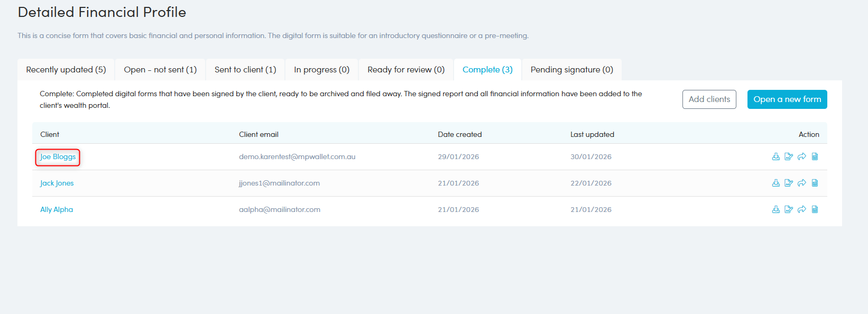
Task: Click the share arrow for Joe Bloggs
Action: click(x=802, y=156)
